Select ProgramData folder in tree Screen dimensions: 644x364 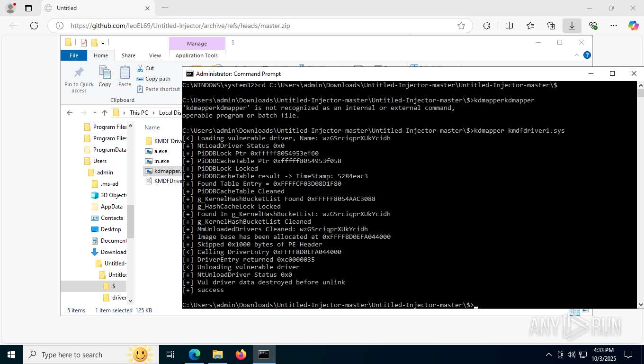pyautogui.click(x=105, y=150)
